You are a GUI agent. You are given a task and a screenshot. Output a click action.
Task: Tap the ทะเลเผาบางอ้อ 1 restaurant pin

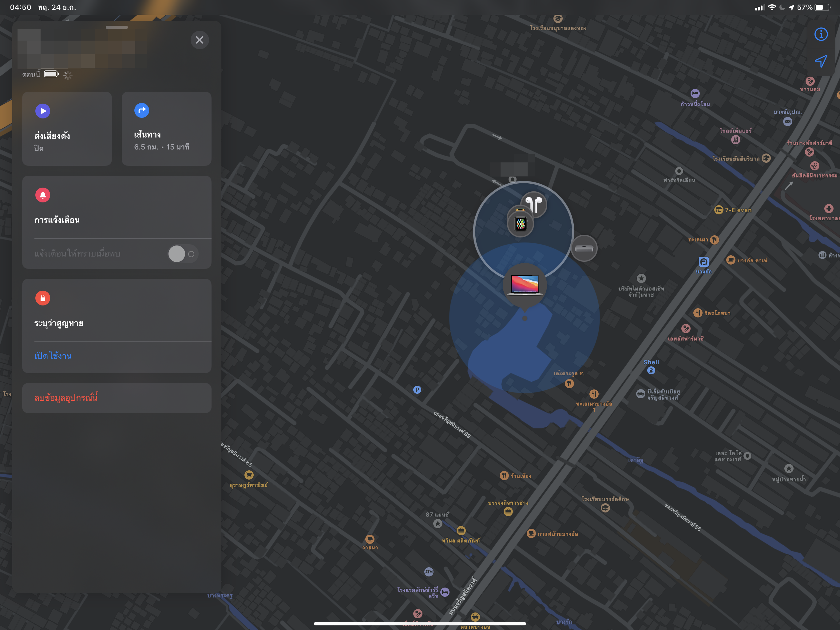click(594, 394)
